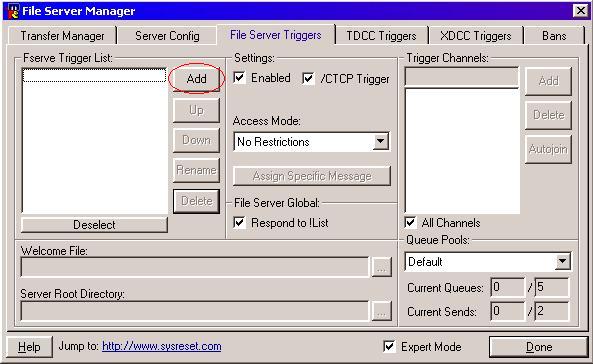
Task: Open the XDCC Triggers tab
Action: [476, 36]
